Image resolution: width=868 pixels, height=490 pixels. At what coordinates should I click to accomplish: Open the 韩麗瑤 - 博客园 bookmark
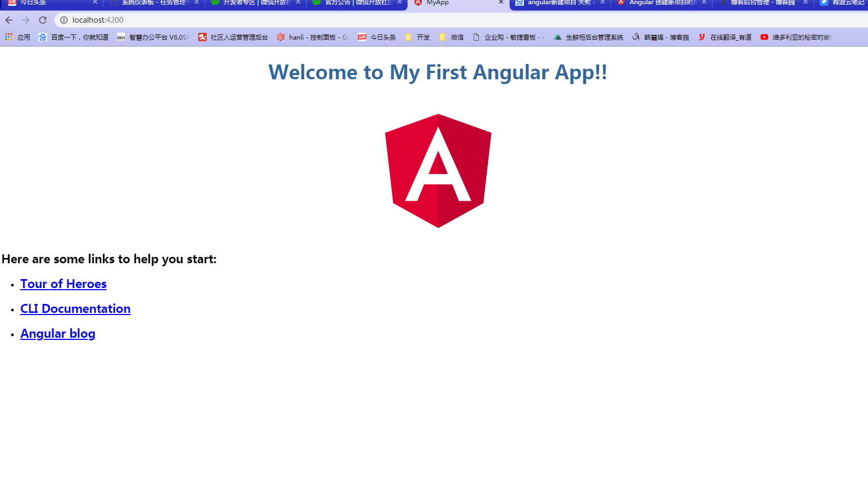[661, 37]
